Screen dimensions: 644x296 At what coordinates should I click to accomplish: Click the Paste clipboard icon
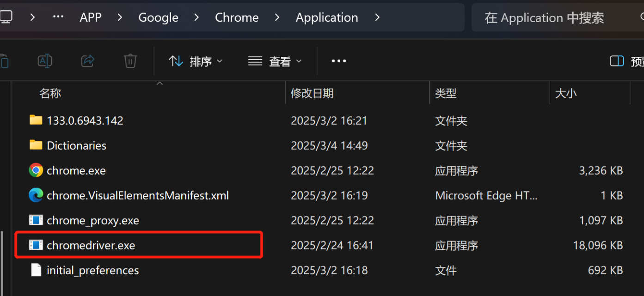coord(5,60)
